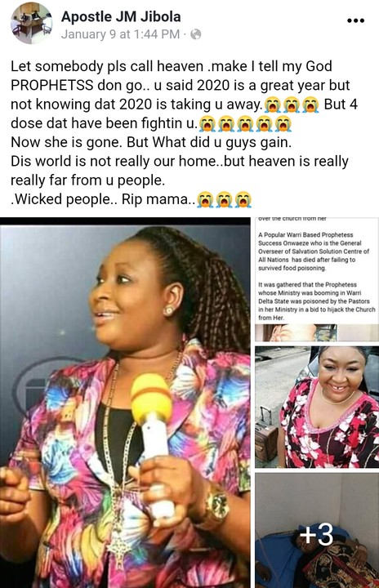The width and height of the screenshot is (379, 588).
Task: Open the three-dot post options menu
Action: tap(355, 21)
